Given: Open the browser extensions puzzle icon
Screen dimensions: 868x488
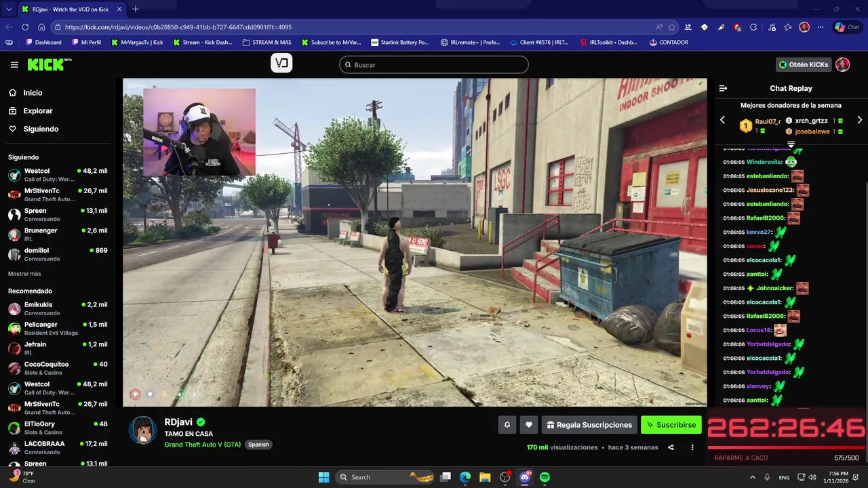Looking at the screenshot, I should [753, 27].
